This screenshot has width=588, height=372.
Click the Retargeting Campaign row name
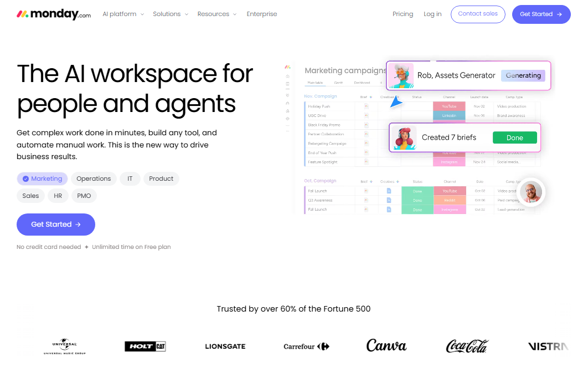click(327, 144)
